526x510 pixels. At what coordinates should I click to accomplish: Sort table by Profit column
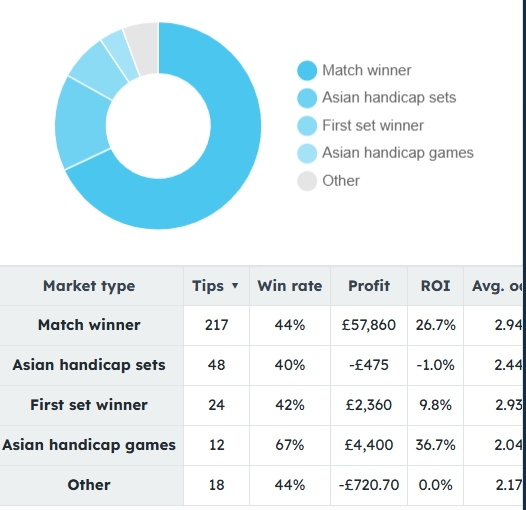369,286
